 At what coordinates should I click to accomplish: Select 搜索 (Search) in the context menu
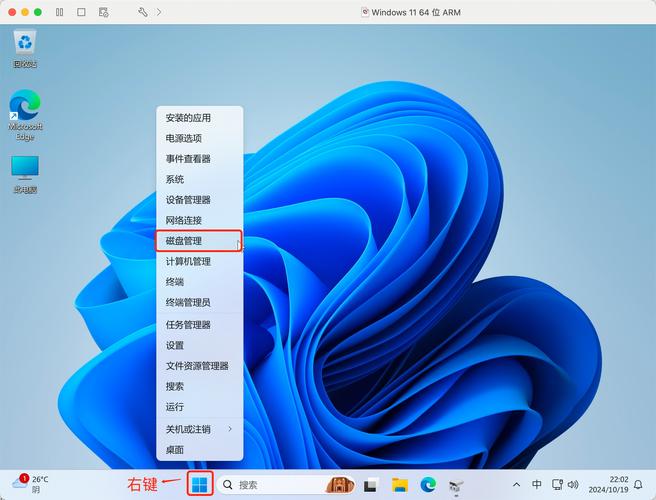pos(200,386)
